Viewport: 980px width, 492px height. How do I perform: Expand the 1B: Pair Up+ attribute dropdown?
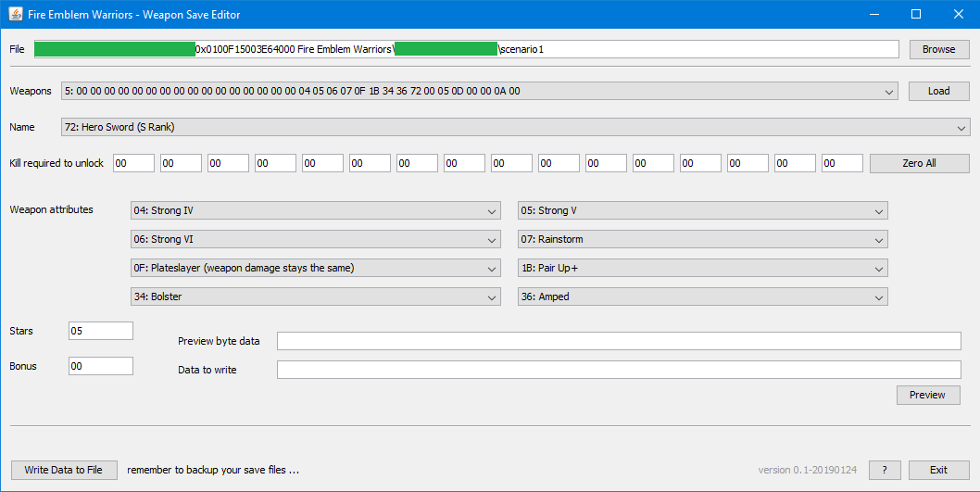click(x=702, y=268)
